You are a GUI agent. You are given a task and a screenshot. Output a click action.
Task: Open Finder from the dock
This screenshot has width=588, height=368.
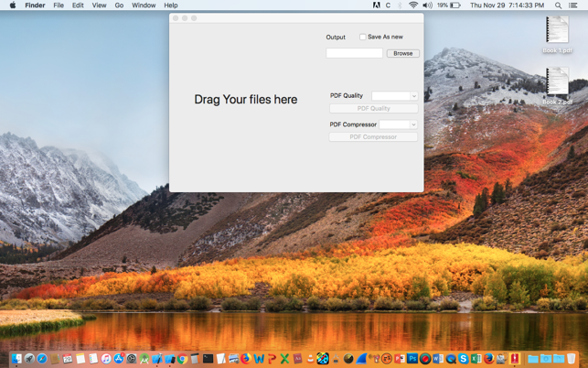pyautogui.click(x=16, y=359)
